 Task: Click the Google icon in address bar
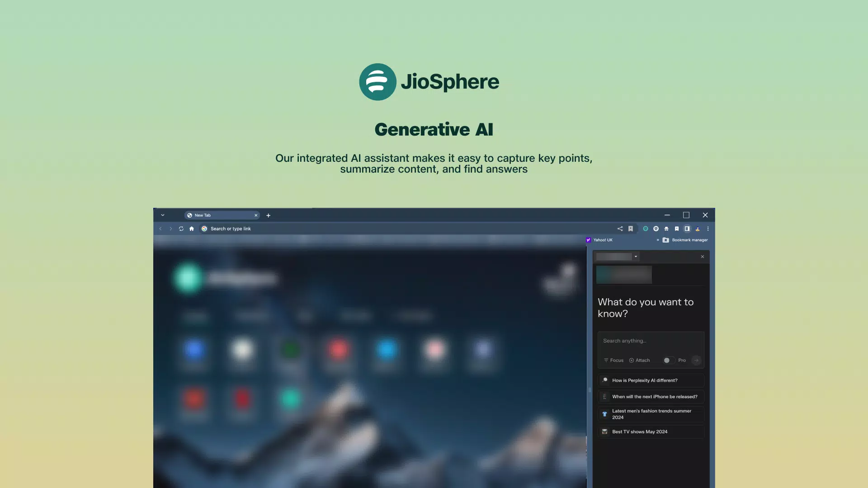[x=204, y=229]
